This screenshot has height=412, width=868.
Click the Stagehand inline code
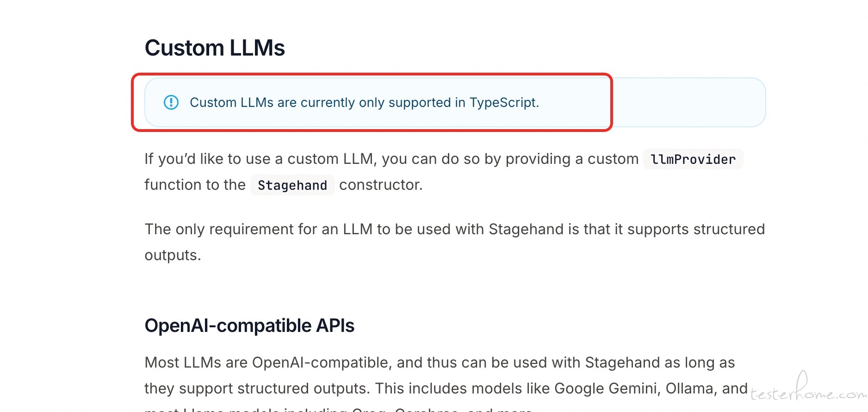[x=292, y=185]
